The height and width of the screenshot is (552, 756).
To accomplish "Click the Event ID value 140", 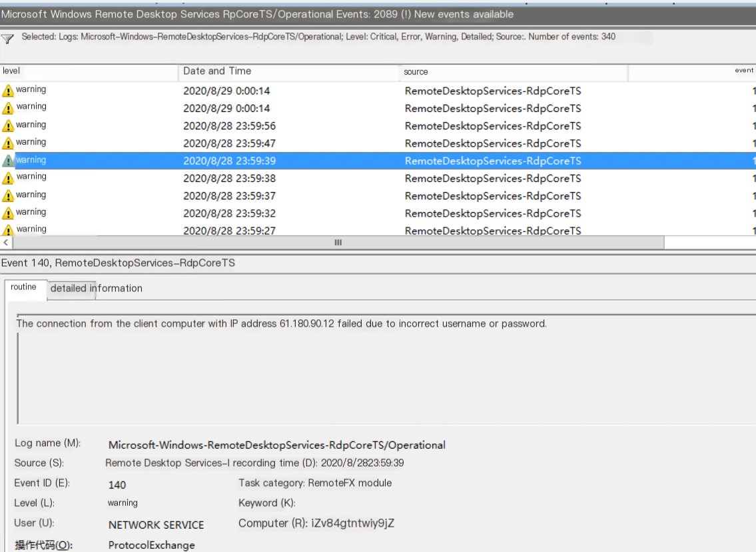I will pos(117,485).
